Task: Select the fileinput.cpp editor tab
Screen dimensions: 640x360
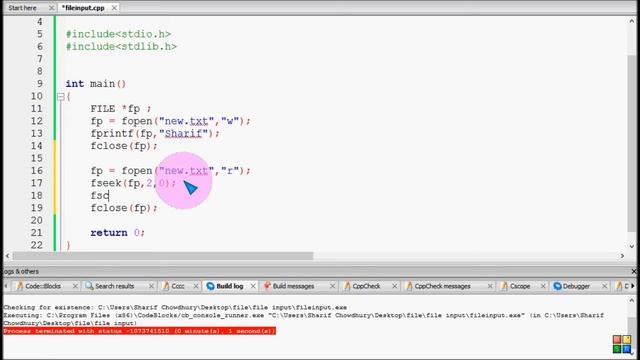Action: [83, 8]
